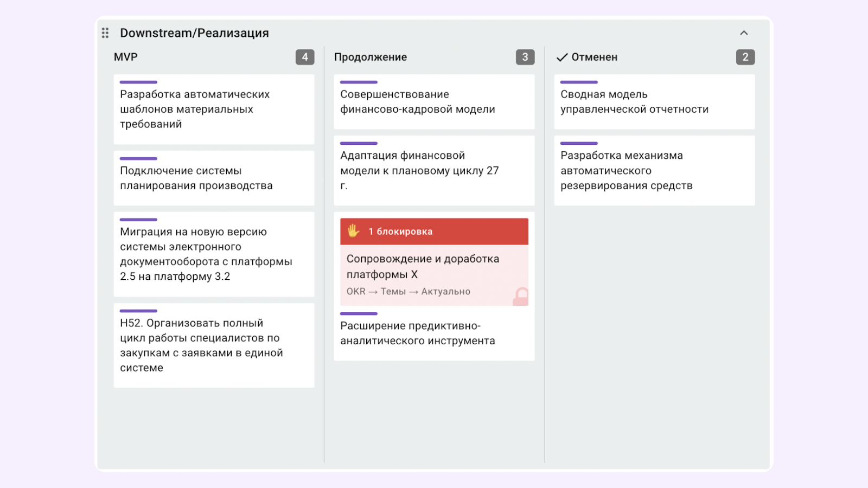The width and height of the screenshot is (868, 488).
Task: Select the Продолжение column header
Action: pyautogui.click(x=371, y=57)
